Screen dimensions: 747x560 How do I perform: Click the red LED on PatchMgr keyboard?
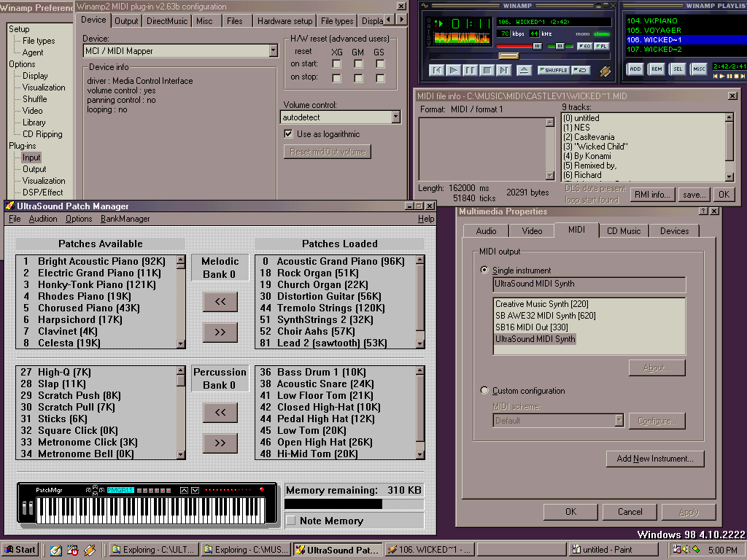pyautogui.click(x=262, y=489)
